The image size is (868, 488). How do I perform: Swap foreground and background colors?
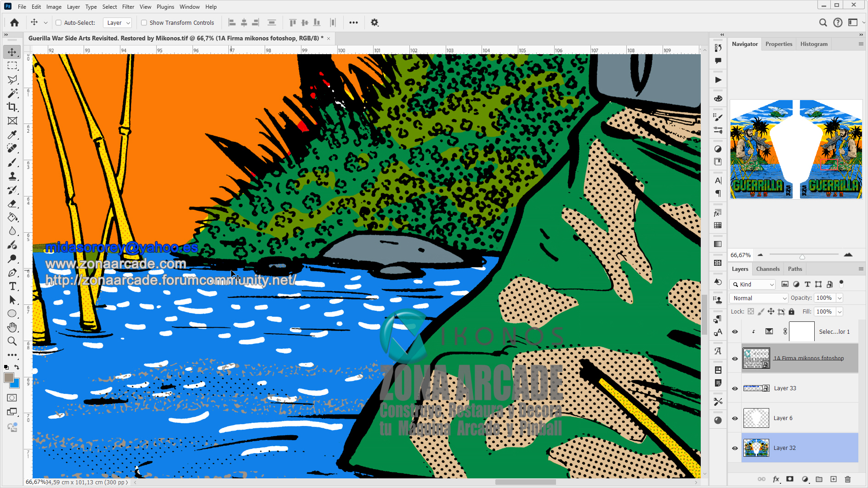tap(17, 367)
